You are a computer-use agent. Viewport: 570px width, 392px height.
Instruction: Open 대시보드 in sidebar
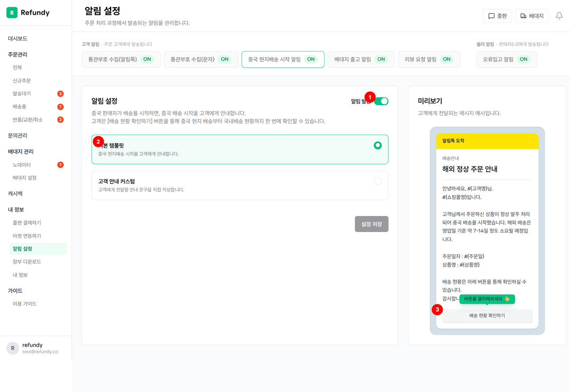point(17,39)
